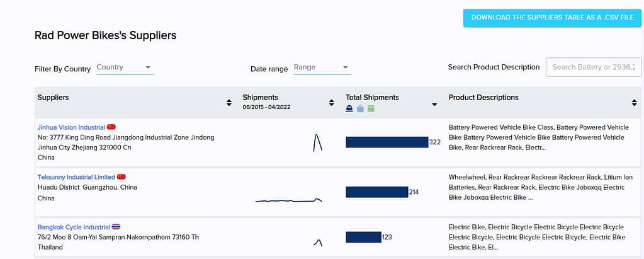Click the 214 total shipments bar
The width and height of the screenshot is (644, 259).
pos(376,192)
